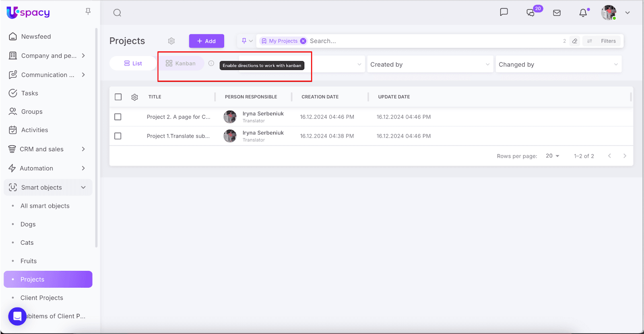
Task: Click the clear filters eraser icon
Action: coord(575,41)
